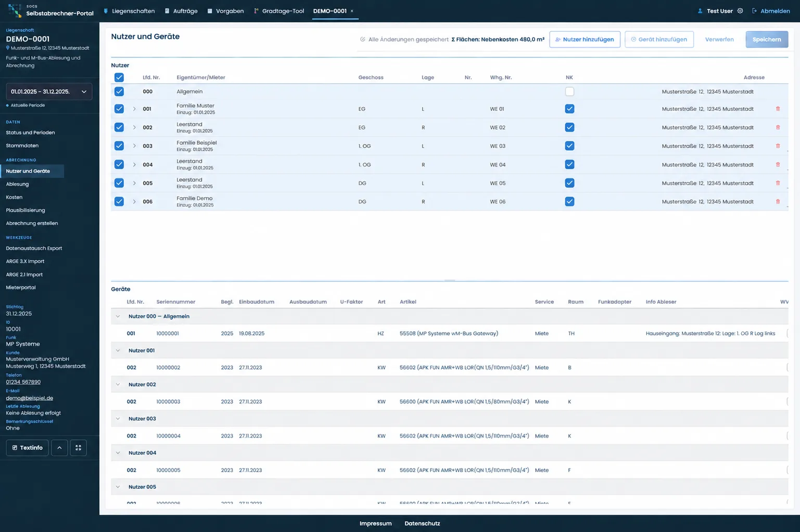This screenshot has height=532, width=800.
Task: Click the Abmelden logout icon
Action: coord(754,11)
